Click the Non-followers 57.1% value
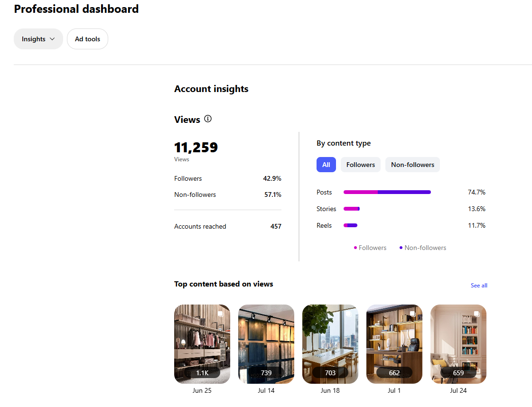The image size is (532, 407). click(273, 194)
